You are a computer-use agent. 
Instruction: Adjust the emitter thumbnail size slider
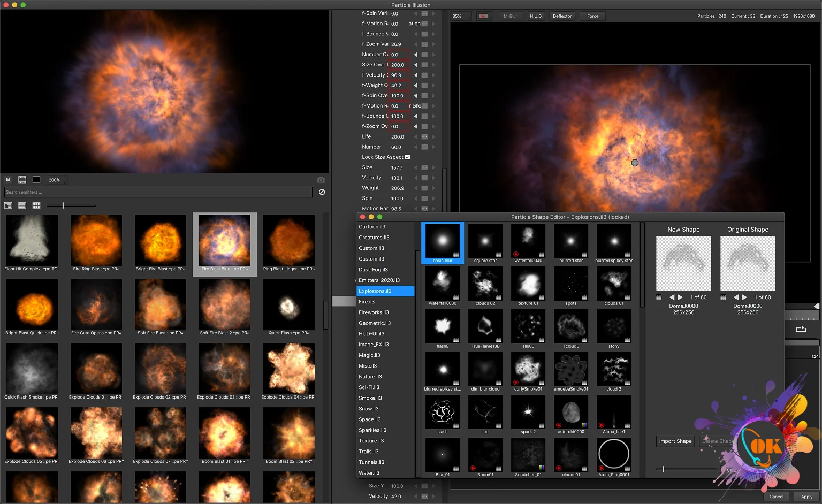click(71, 205)
